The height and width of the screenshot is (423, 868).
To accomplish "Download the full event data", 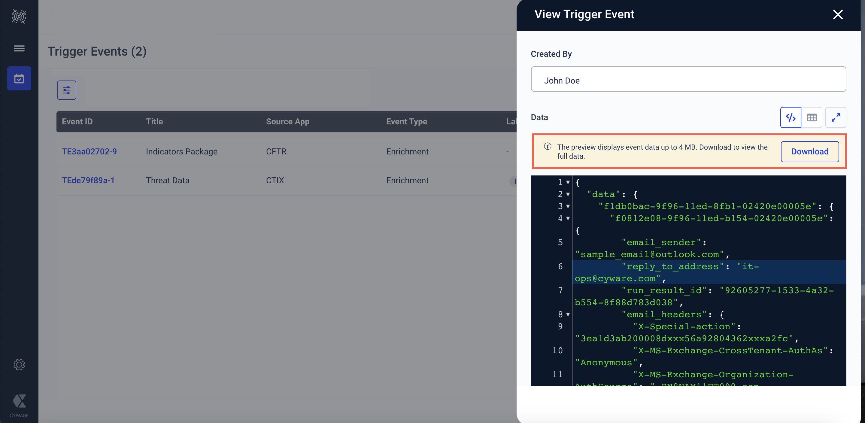I will coord(809,152).
